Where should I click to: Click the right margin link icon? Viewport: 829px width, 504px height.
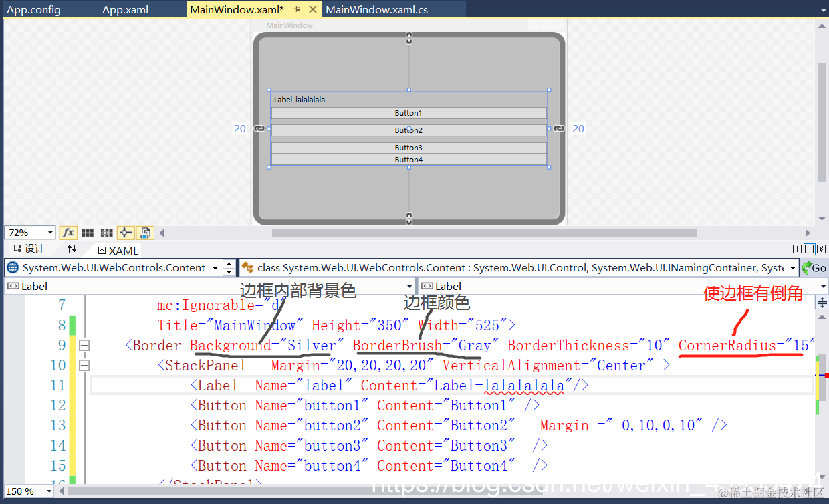(559, 128)
